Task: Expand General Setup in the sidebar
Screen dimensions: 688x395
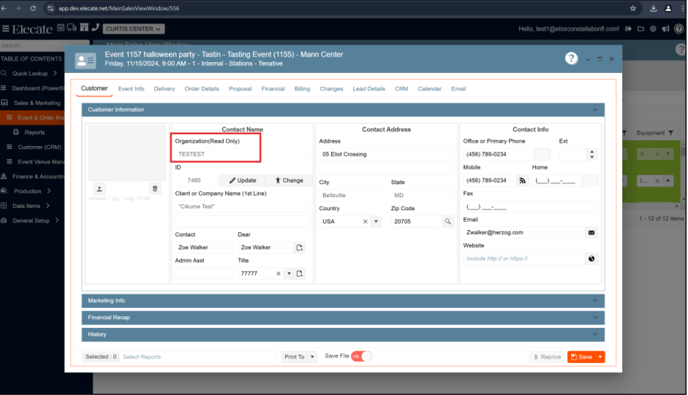Action: 31,220
